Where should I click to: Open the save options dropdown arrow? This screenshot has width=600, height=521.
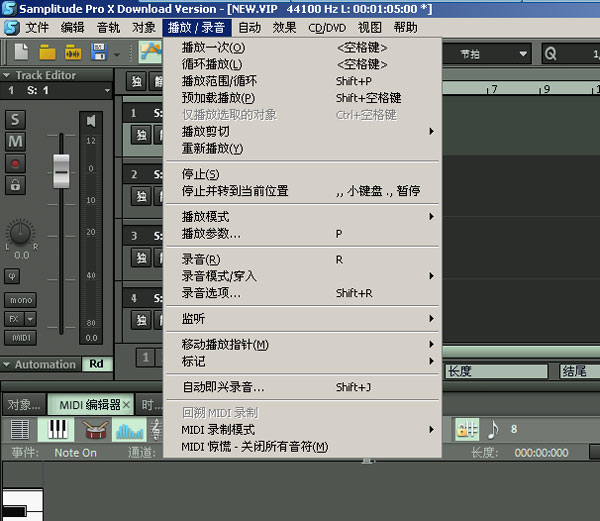coord(117,55)
